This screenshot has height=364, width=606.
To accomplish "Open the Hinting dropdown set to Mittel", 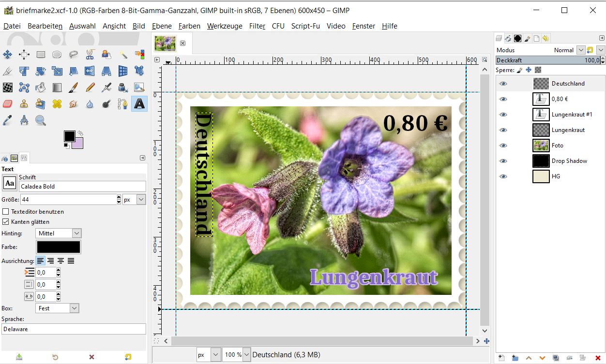I will click(x=59, y=233).
